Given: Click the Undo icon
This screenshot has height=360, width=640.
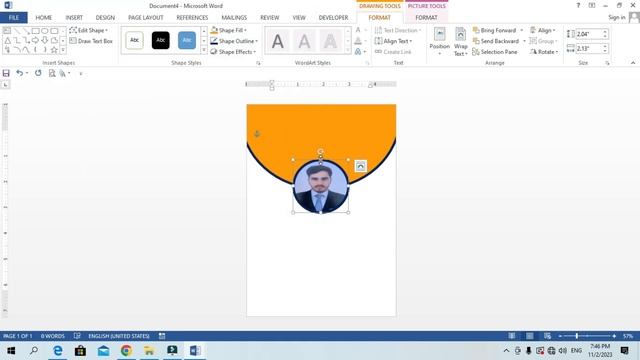Looking at the screenshot, I should pos(19,73).
